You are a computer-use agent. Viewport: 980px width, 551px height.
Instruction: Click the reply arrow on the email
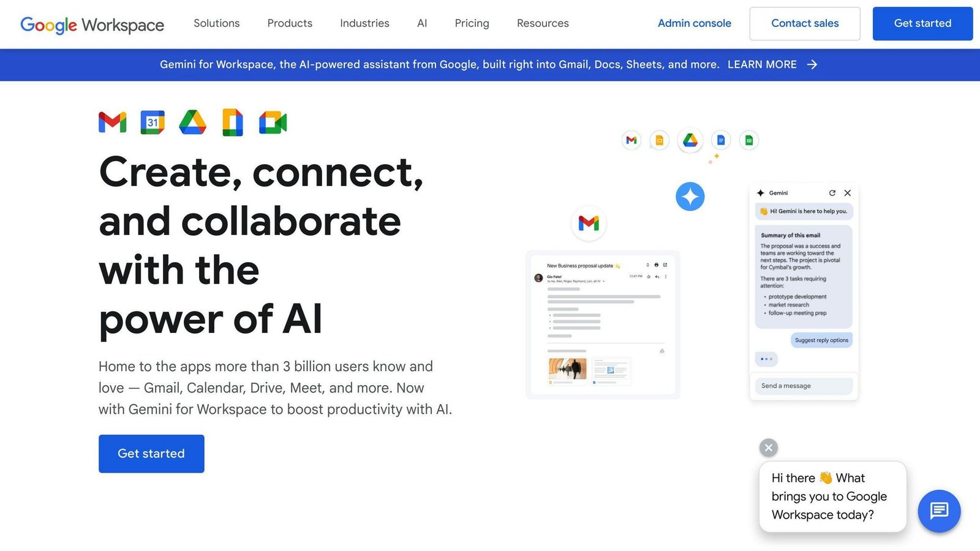pos(657,277)
